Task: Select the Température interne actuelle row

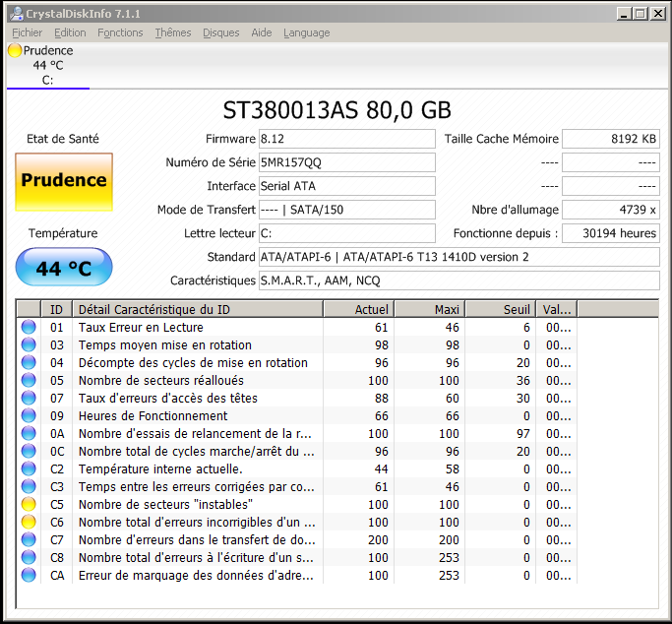Action: click(296, 468)
